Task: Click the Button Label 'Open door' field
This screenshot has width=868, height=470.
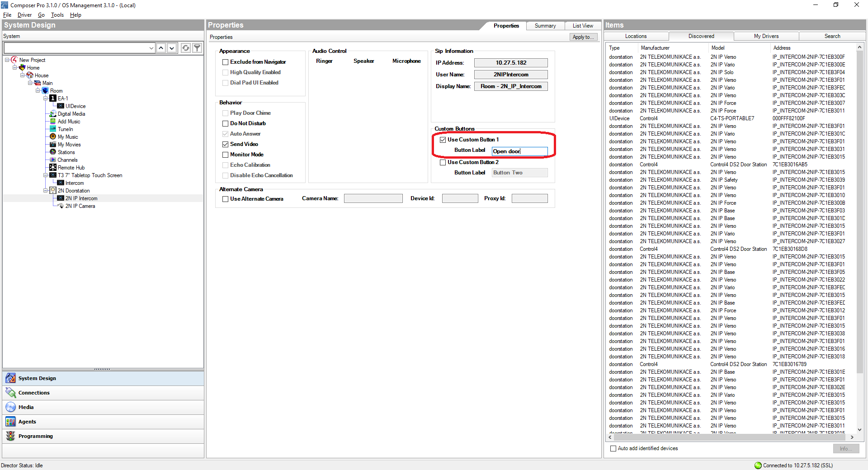Action: tap(519, 151)
